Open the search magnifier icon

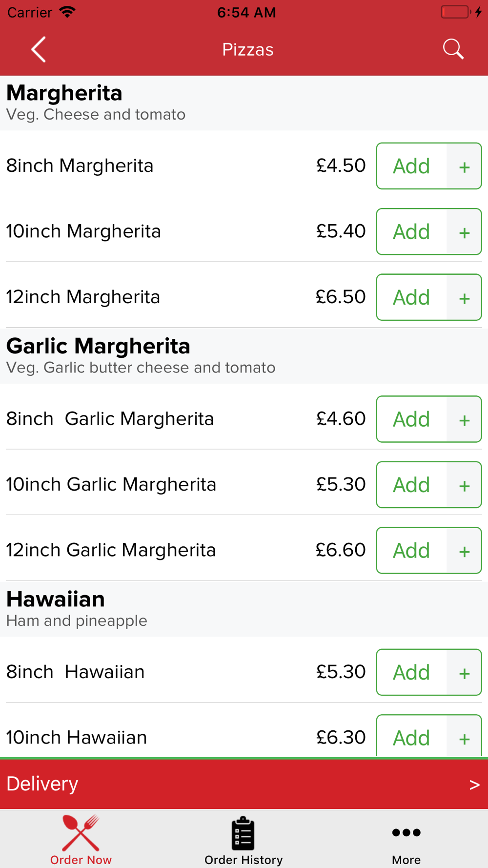click(x=453, y=49)
